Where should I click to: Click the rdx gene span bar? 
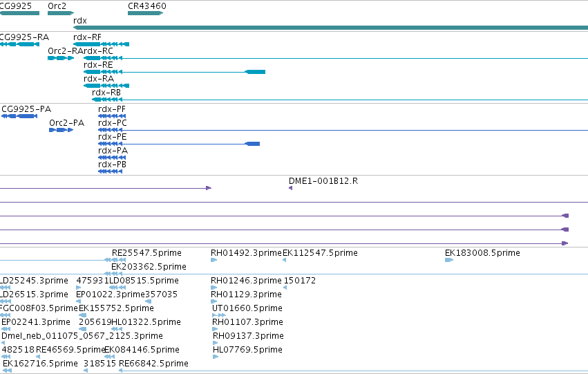[330, 28]
